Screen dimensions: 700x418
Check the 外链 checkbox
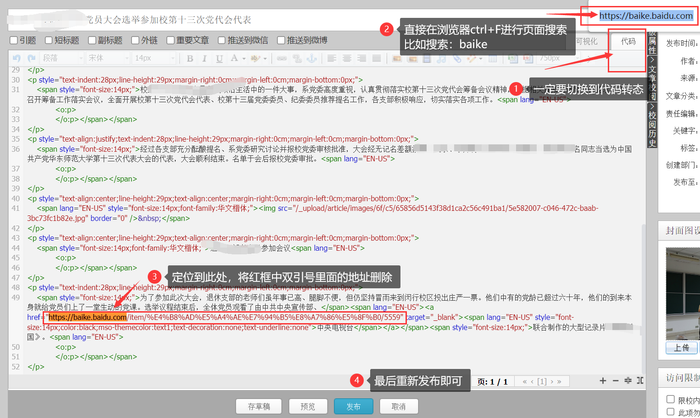tap(135, 40)
